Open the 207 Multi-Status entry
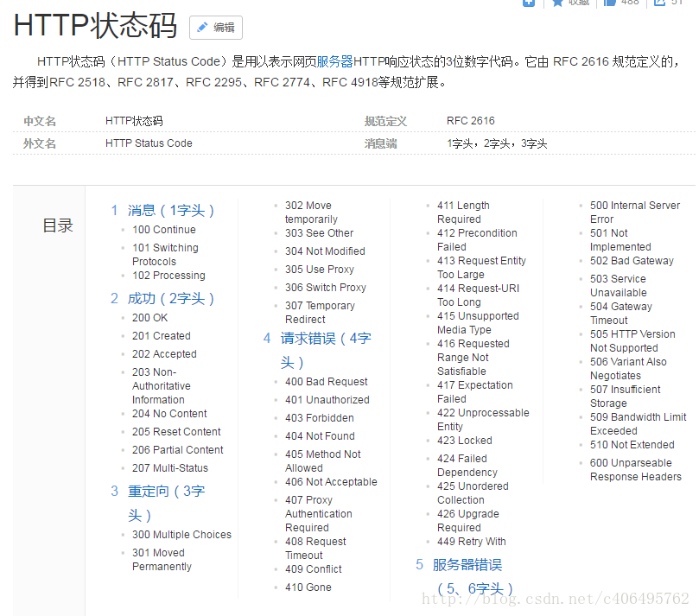The height and width of the screenshot is (616, 699). point(170,468)
